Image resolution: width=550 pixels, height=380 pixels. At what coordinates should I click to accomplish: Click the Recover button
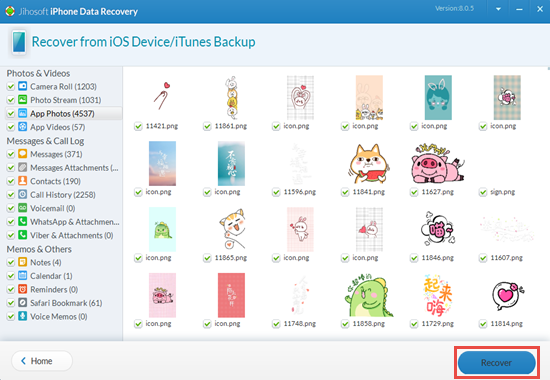coord(497,362)
